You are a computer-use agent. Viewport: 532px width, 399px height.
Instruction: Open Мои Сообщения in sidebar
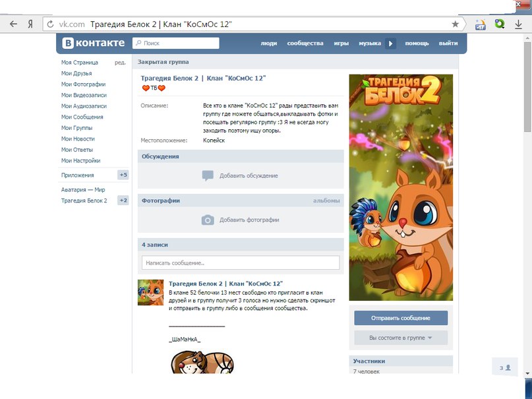click(x=82, y=117)
